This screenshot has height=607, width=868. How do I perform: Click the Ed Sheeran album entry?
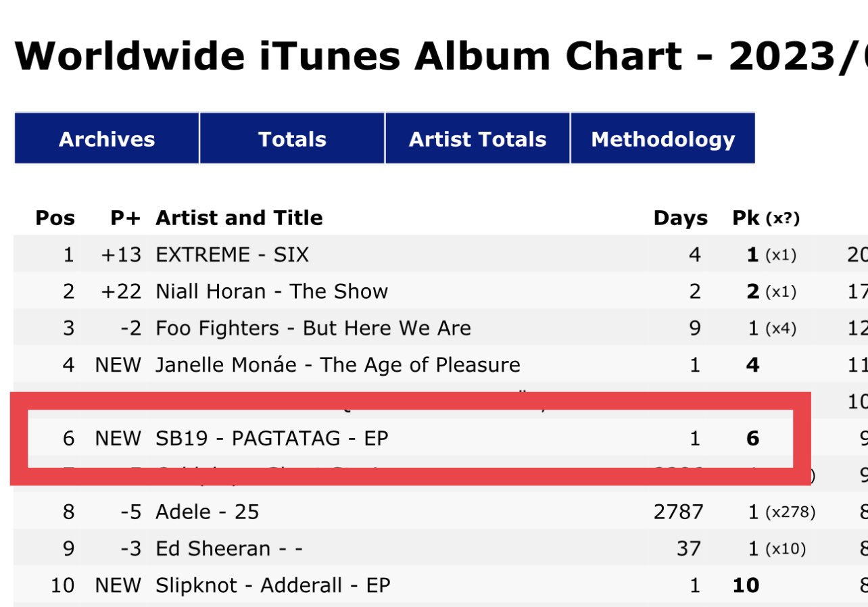(x=229, y=548)
